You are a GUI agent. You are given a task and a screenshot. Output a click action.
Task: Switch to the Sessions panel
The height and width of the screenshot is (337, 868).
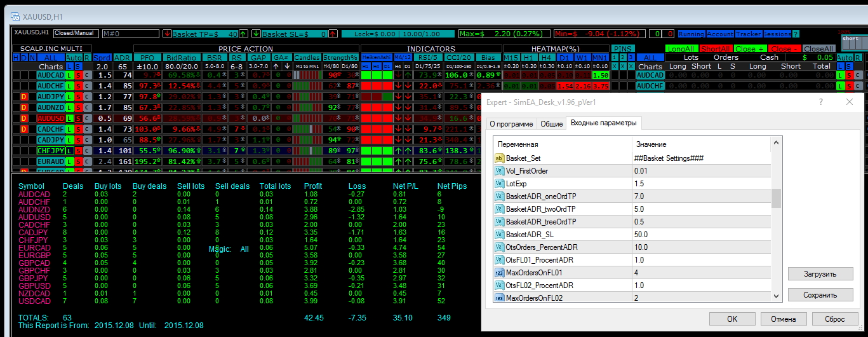coord(777,34)
